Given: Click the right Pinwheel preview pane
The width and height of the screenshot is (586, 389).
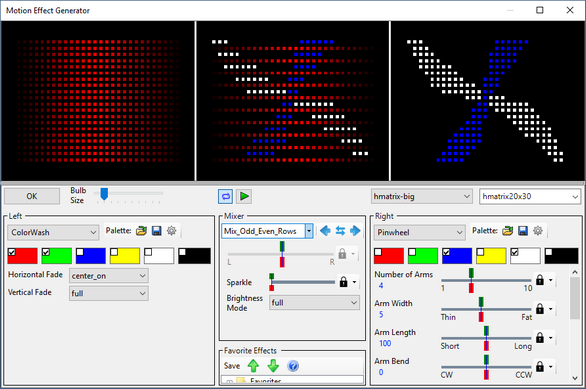Looking at the screenshot, I should tap(487, 101).
